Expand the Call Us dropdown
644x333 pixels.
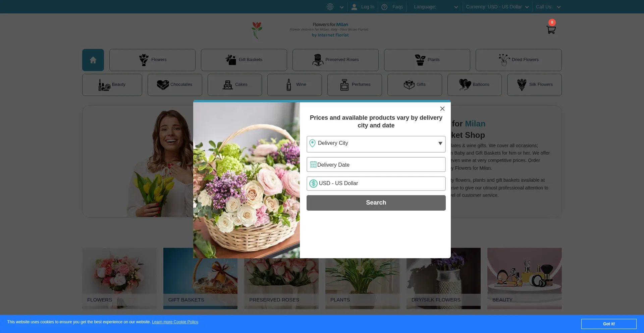point(548,7)
